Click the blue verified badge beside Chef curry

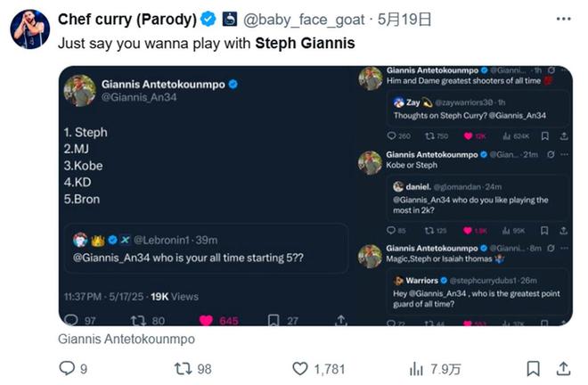click(x=208, y=19)
